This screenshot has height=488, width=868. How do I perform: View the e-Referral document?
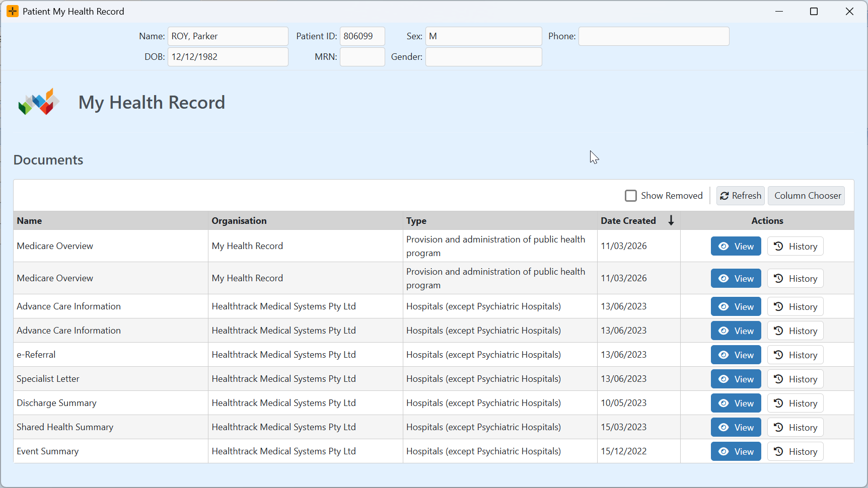pos(736,355)
